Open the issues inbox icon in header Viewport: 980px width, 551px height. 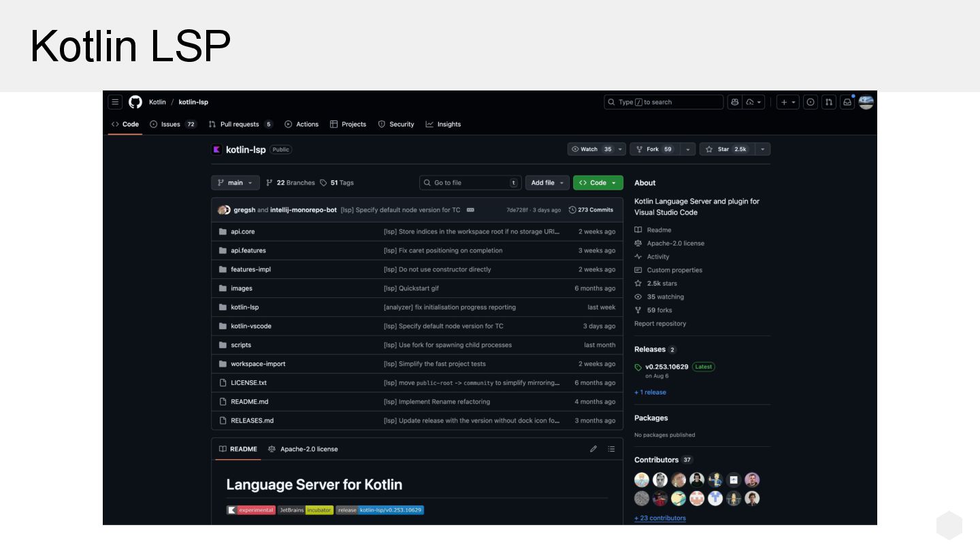click(811, 102)
